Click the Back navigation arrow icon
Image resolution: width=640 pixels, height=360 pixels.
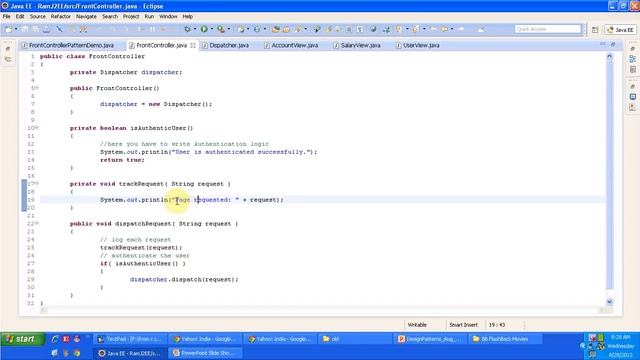click(444, 29)
